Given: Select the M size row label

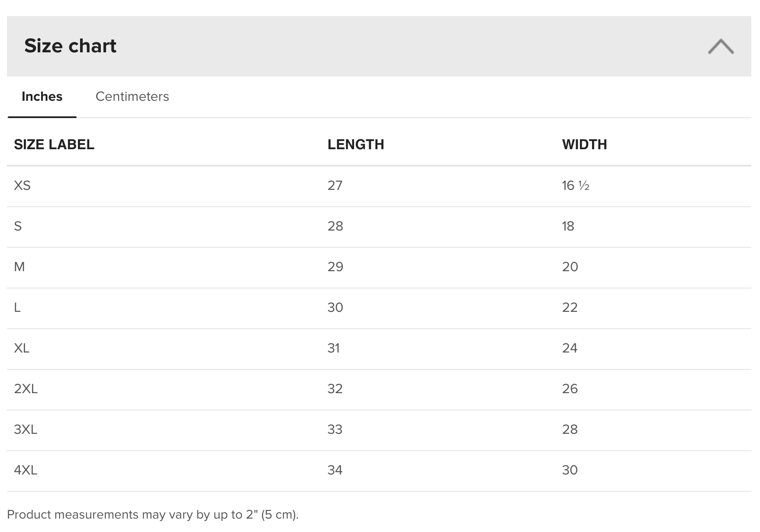Looking at the screenshot, I should pyautogui.click(x=19, y=267).
